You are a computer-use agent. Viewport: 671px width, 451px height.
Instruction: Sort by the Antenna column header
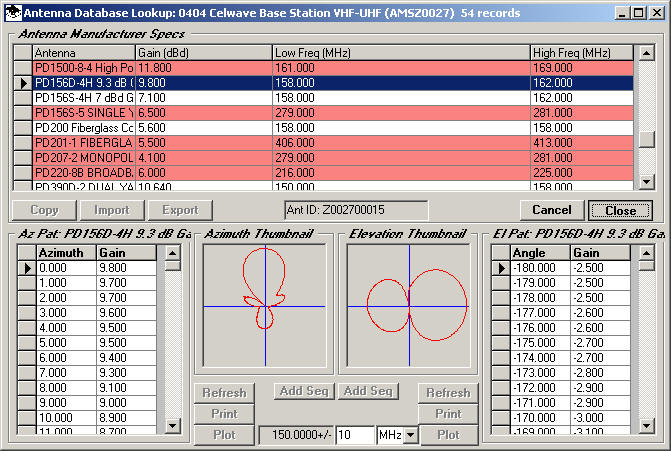(84, 53)
